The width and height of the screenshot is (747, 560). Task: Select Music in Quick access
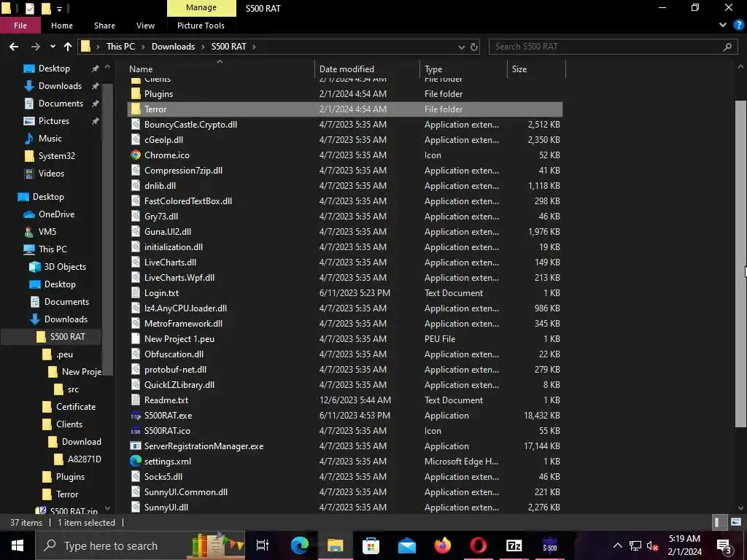pos(50,139)
